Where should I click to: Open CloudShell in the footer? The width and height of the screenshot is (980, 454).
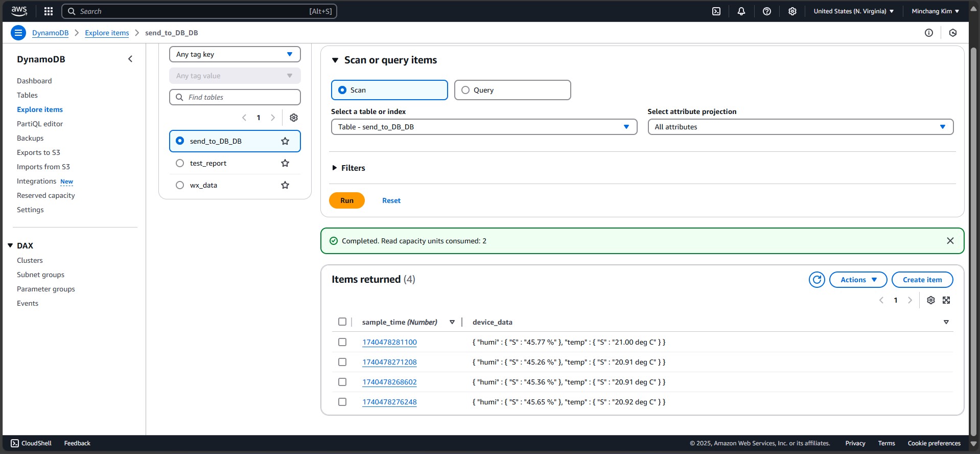pos(31,443)
